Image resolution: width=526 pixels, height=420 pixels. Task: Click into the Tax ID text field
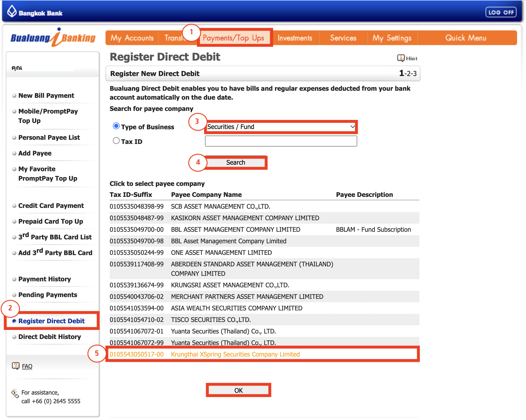(x=281, y=141)
